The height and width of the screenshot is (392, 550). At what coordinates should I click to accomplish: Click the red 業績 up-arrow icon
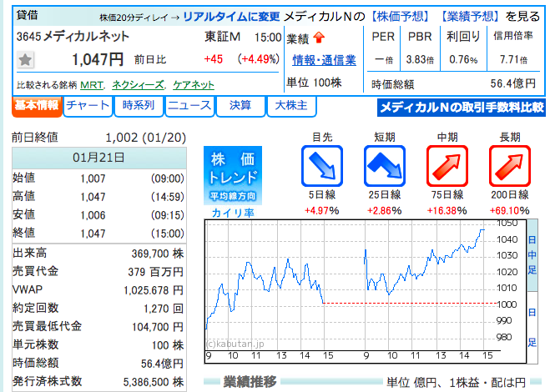(x=319, y=38)
